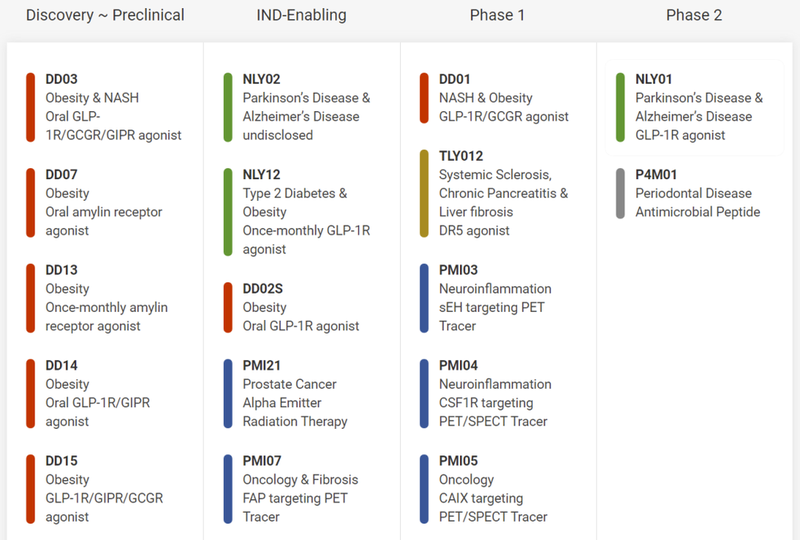800x540 pixels.
Task: Open the NLY01 Parkinson's Disease card
Action: (x=698, y=107)
